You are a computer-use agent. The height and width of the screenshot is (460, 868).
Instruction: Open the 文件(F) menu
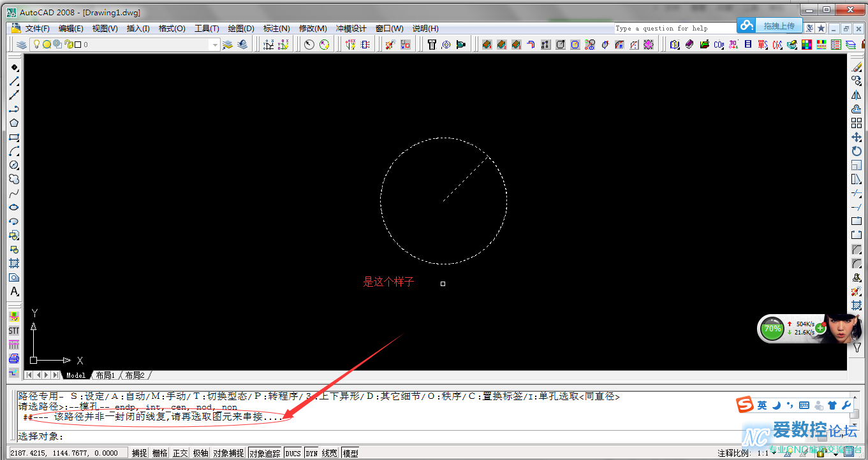point(38,28)
